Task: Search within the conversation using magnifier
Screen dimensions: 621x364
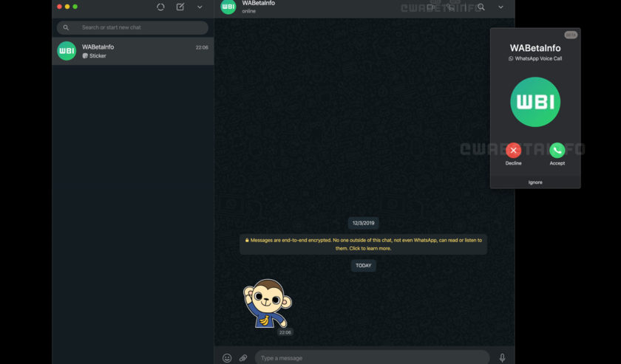Action: pos(481,7)
